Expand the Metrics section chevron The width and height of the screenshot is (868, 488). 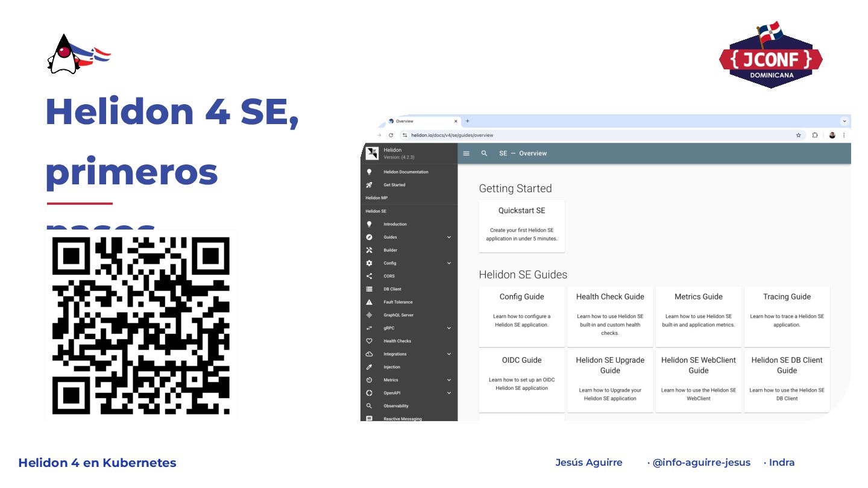point(449,380)
